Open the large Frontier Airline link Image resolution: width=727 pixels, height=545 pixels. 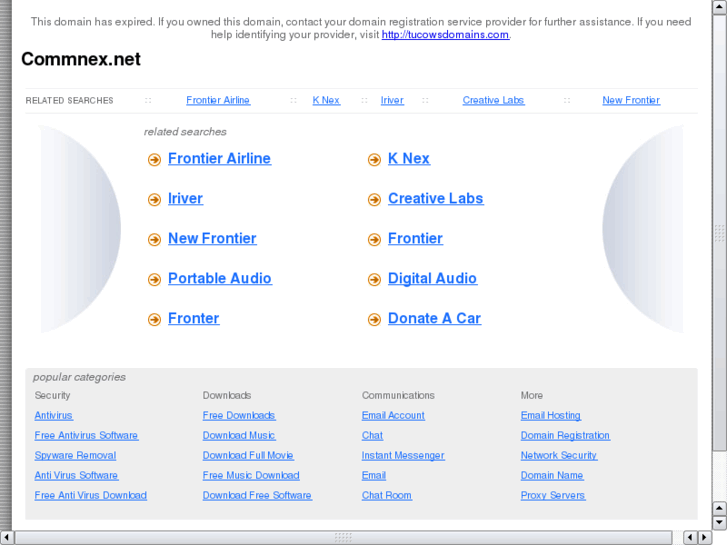coord(219,159)
